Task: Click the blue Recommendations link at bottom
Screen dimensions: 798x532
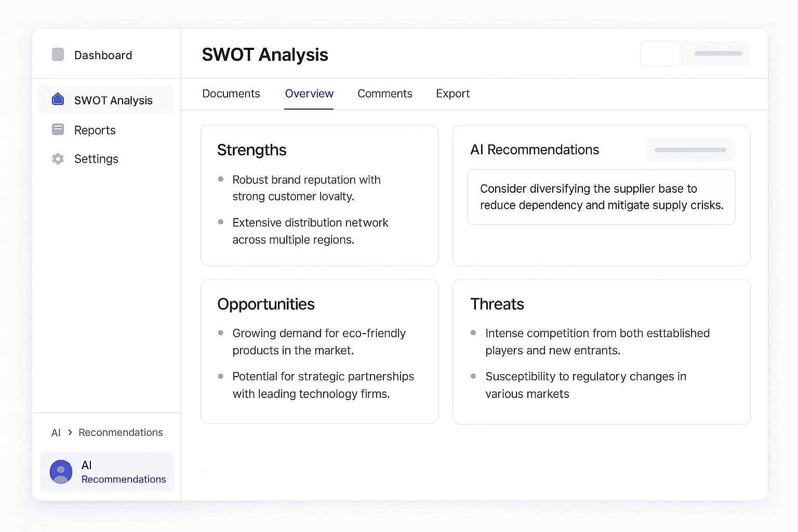Action: point(124,479)
